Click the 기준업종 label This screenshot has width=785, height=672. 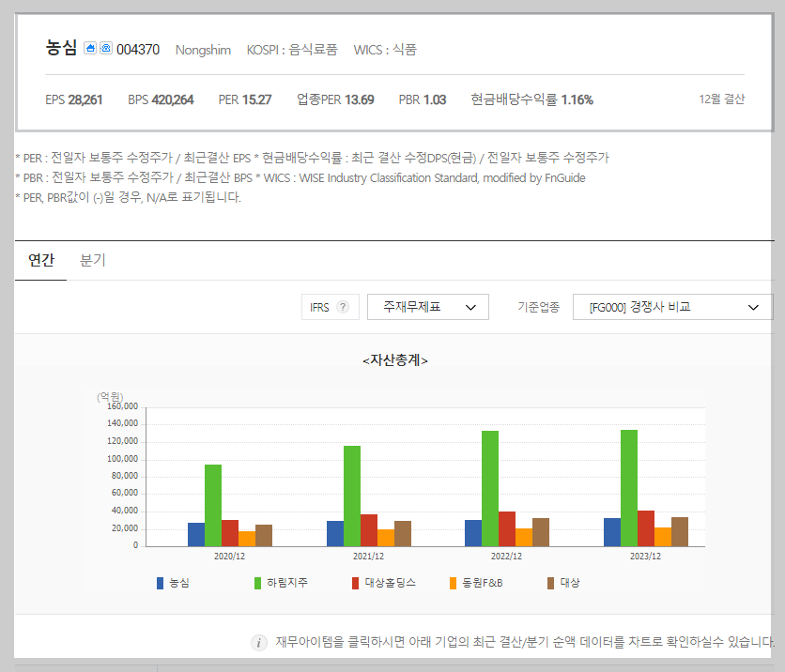coord(539,307)
